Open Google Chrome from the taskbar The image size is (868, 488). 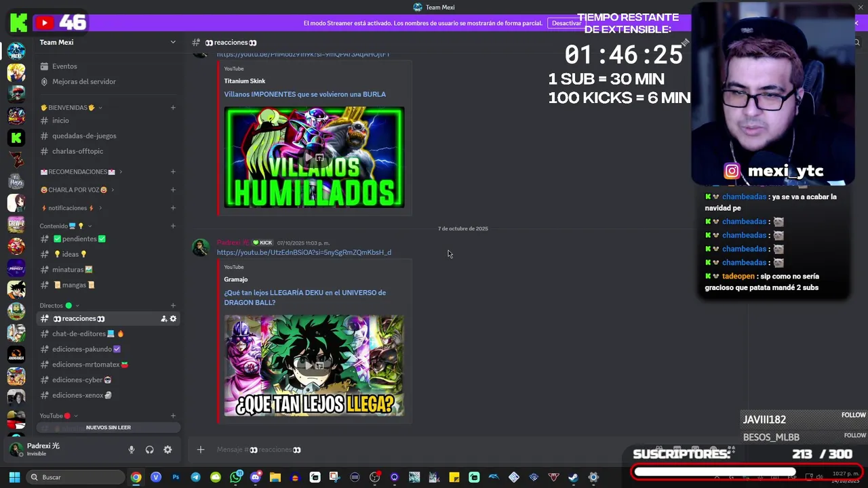[136, 477]
